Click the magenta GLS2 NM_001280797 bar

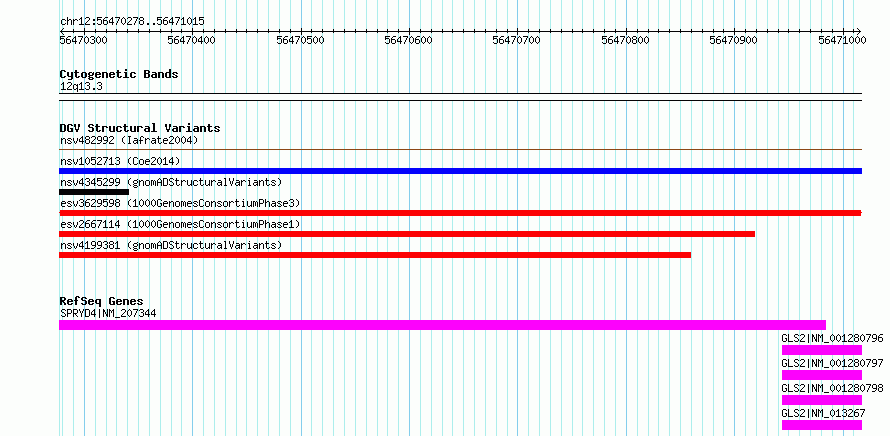822,375
